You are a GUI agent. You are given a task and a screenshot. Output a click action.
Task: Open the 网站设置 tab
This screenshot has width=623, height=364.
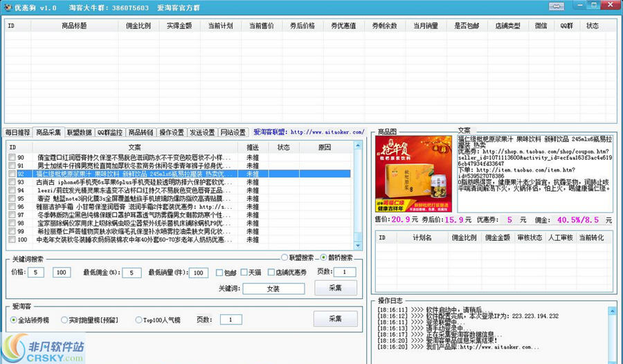233,132
